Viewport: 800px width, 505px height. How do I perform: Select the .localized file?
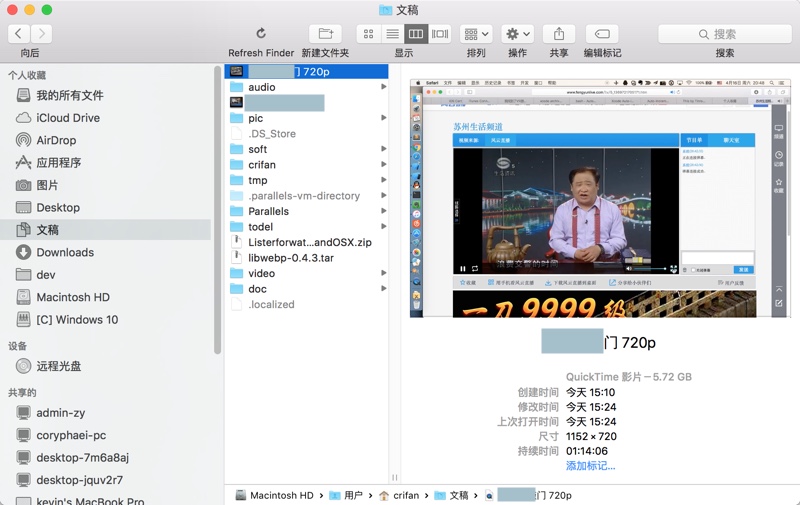271,305
